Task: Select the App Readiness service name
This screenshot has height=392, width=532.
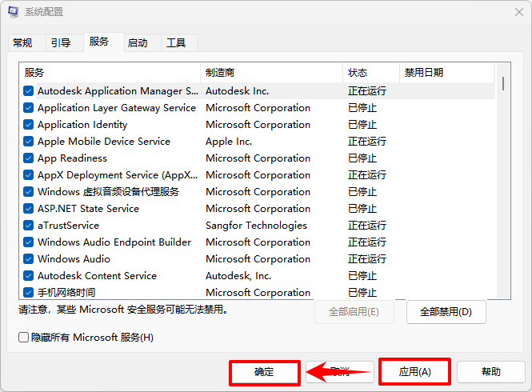Action: 72,158
